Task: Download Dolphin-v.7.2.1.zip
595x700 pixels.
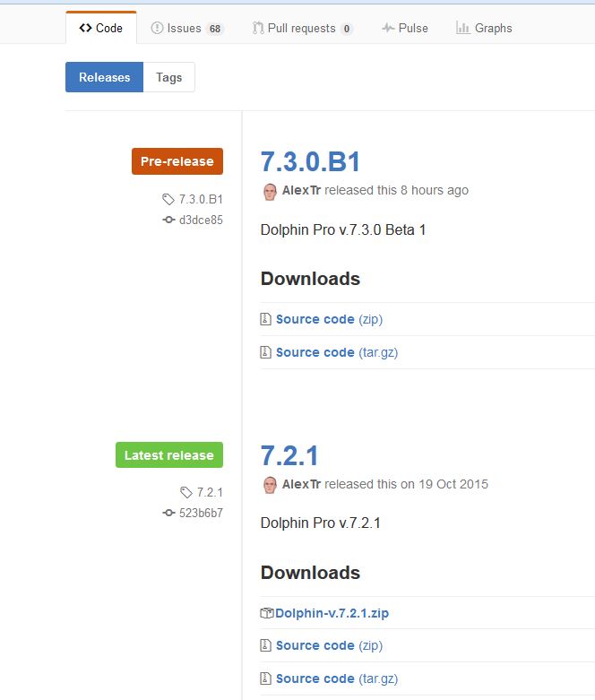Action: coord(332,613)
